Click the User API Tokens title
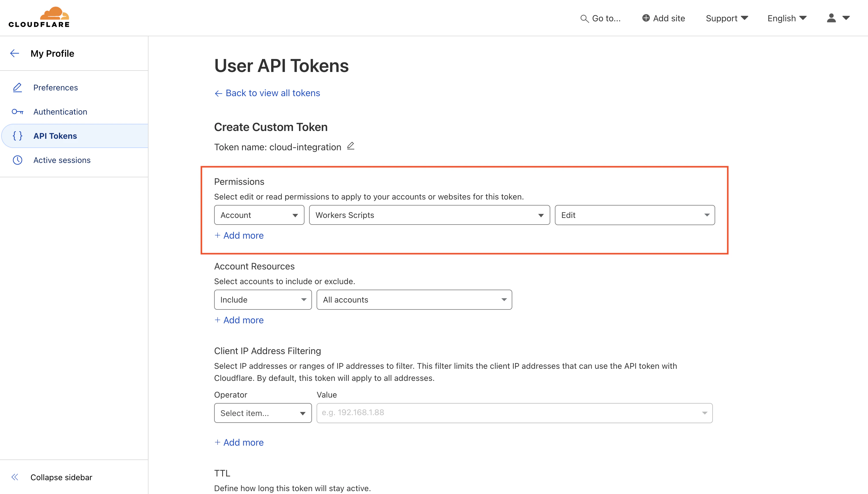This screenshot has width=868, height=494. (281, 65)
